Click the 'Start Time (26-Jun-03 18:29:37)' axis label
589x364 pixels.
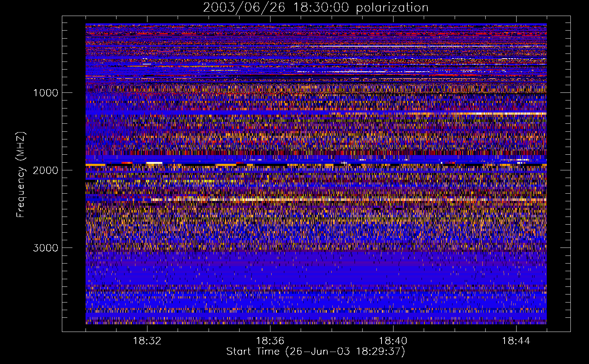316,352
